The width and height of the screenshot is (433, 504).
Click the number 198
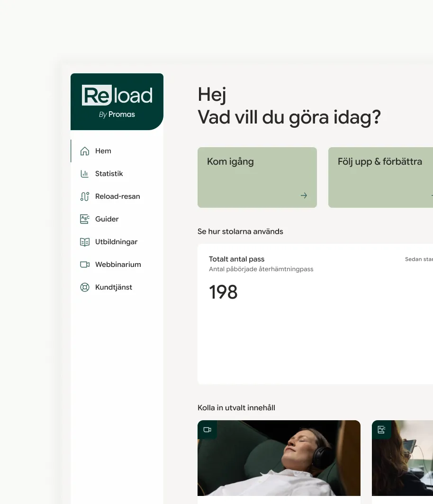pyautogui.click(x=223, y=292)
